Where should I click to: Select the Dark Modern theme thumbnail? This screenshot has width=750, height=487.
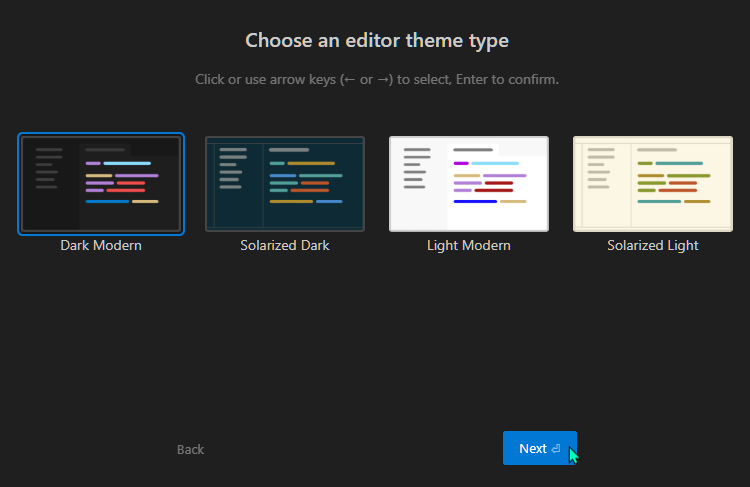point(101,184)
